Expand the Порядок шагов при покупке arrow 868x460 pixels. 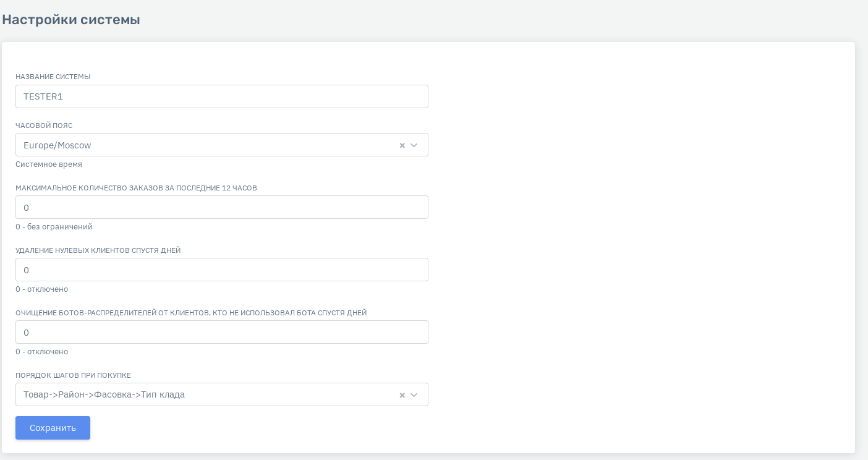click(414, 395)
